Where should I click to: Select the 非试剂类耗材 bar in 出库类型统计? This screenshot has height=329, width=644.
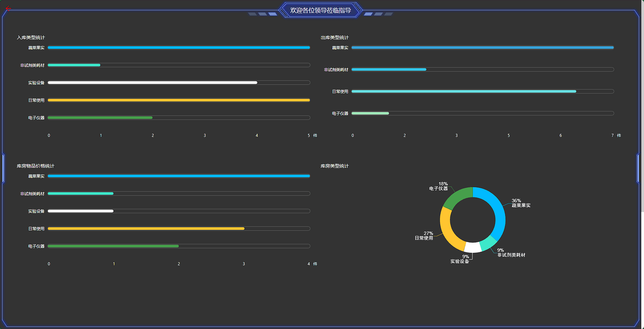389,69
